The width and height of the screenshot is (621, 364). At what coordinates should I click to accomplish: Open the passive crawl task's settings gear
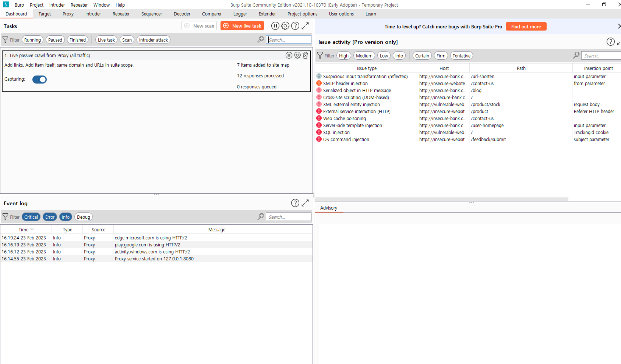click(x=297, y=55)
